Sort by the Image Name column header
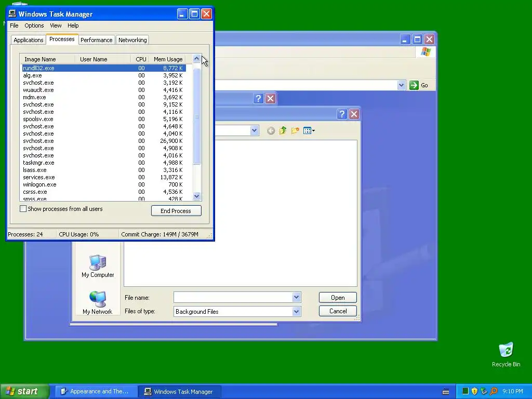Screen dimensions: 532x399 click(x=47, y=59)
